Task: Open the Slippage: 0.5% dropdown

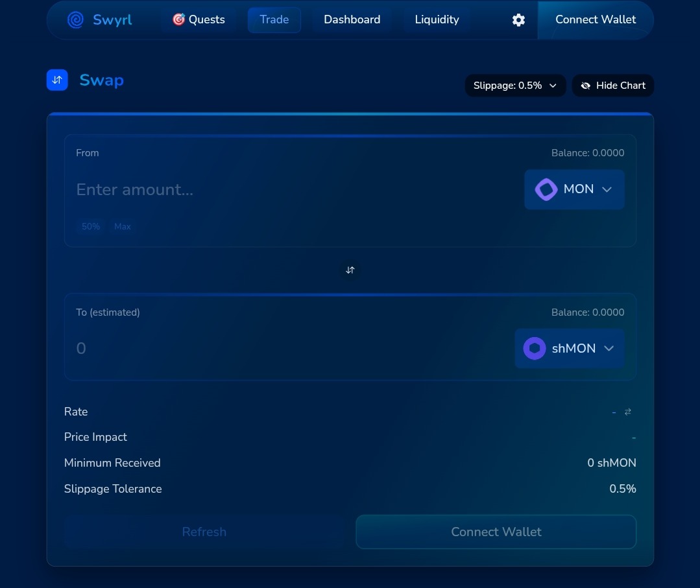Action: (x=515, y=85)
